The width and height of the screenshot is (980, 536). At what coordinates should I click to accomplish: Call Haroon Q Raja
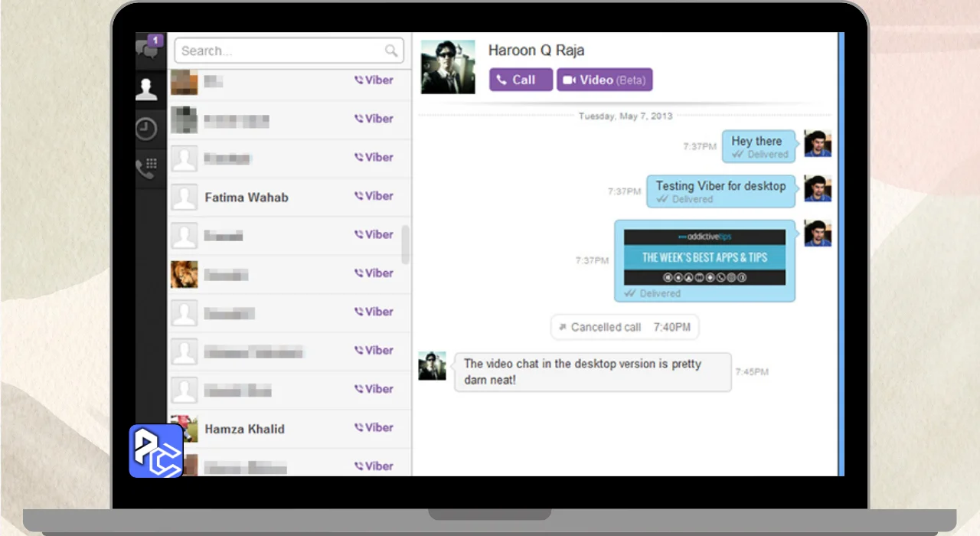click(x=521, y=80)
